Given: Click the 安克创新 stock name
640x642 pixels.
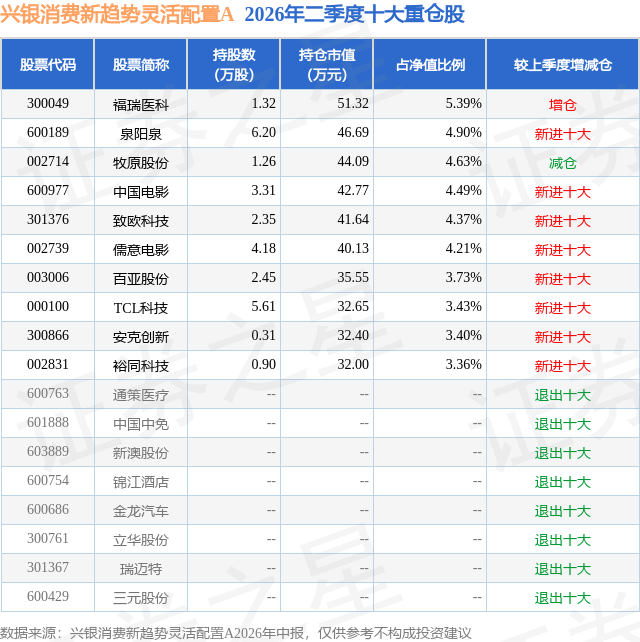Looking at the screenshot, I should click(x=141, y=337).
